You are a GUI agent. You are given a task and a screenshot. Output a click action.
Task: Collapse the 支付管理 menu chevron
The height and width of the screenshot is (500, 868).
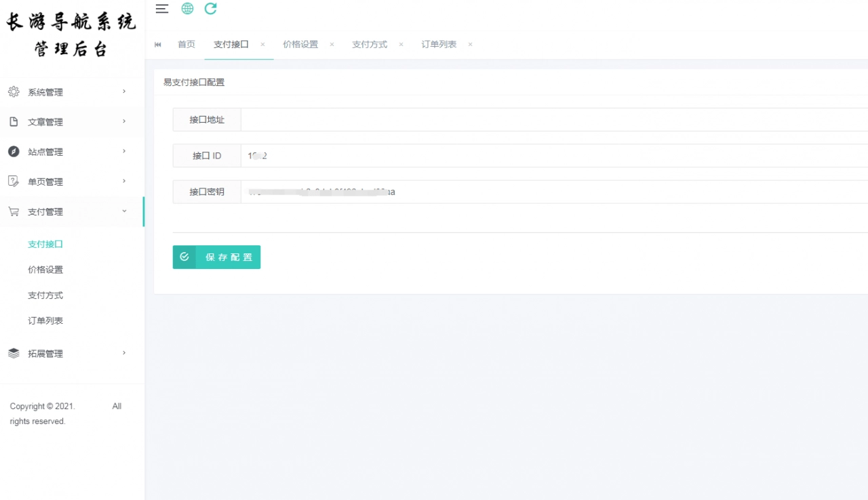coord(124,211)
